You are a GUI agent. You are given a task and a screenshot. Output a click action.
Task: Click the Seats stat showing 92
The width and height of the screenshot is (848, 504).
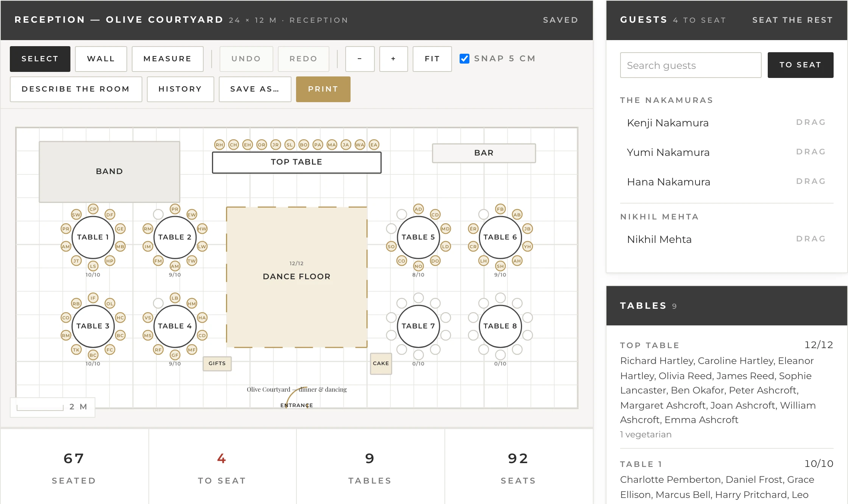coord(519,468)
